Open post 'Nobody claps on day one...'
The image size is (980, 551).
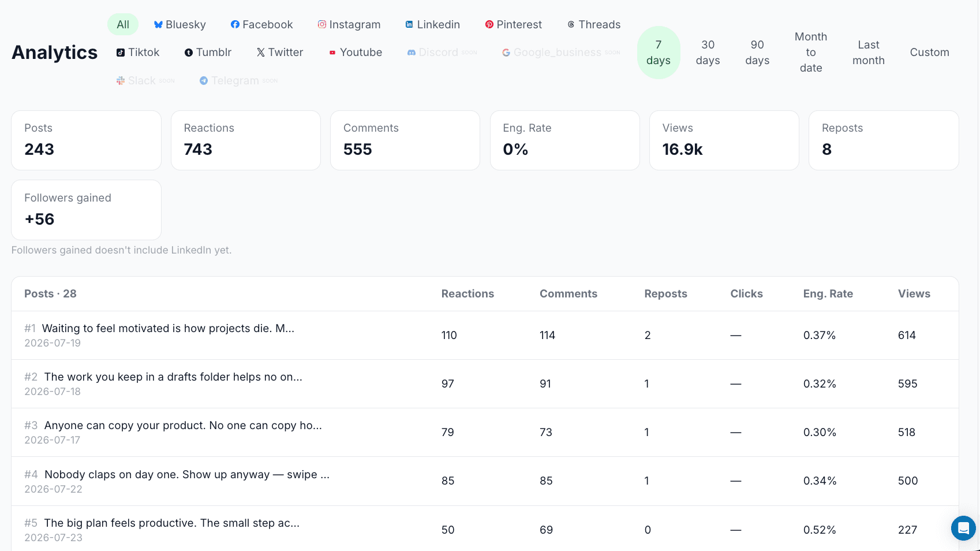tap(187, 475)
